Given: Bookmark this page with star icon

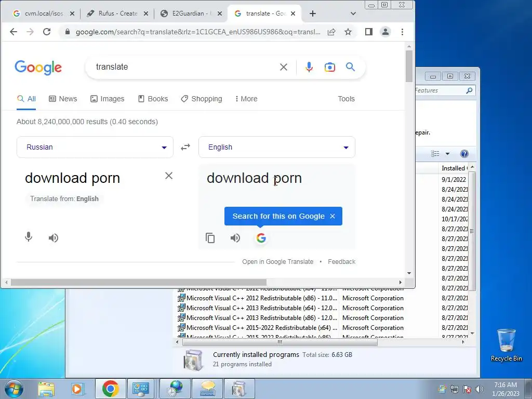Looking at the screenshot, I should click(348, 32).
